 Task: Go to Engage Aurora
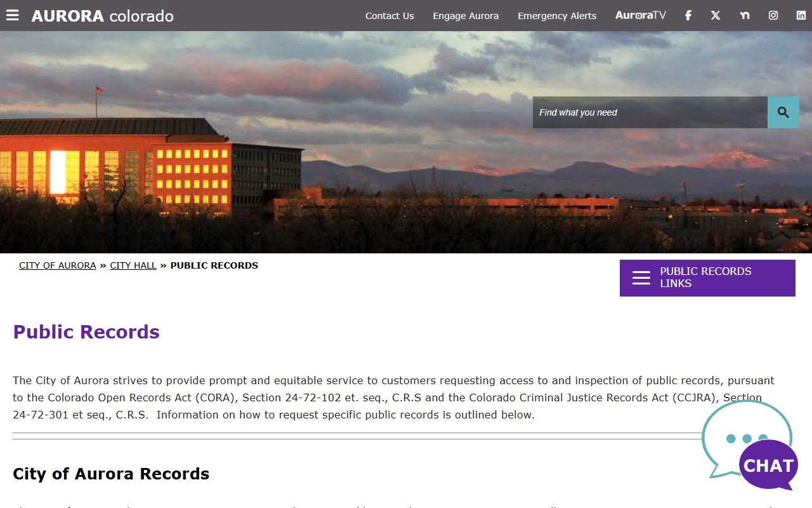(x=466, y=16)
